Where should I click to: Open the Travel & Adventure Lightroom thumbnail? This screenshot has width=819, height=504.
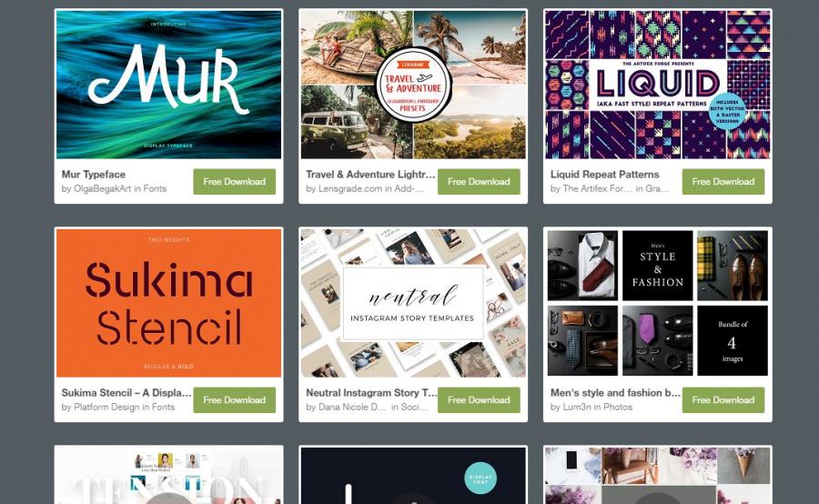(x=413, y=85)
